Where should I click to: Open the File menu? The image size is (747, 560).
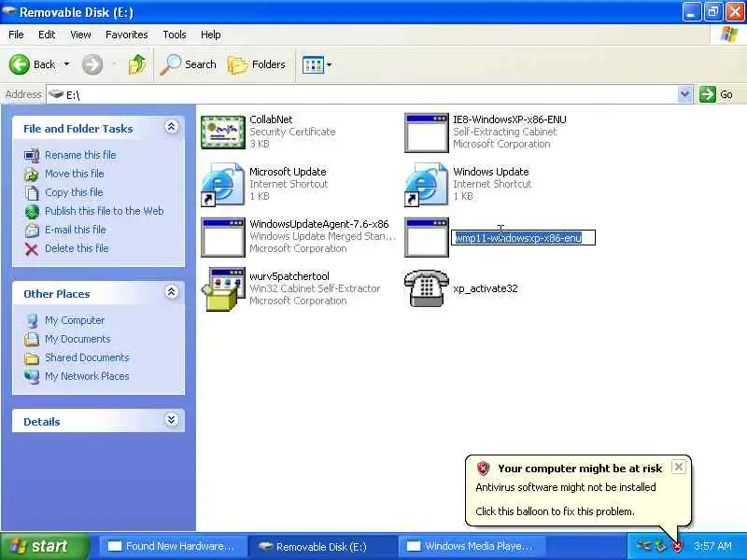pyautogui.click(x=16, y=35)
